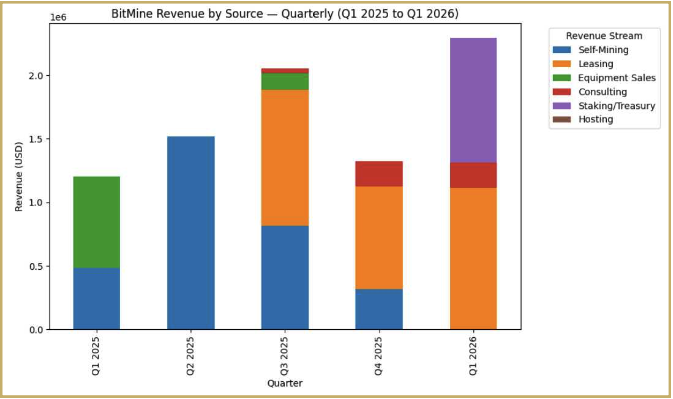
Task: Click the Self-Mining blue legend swatch
Action: click(562, 50)
